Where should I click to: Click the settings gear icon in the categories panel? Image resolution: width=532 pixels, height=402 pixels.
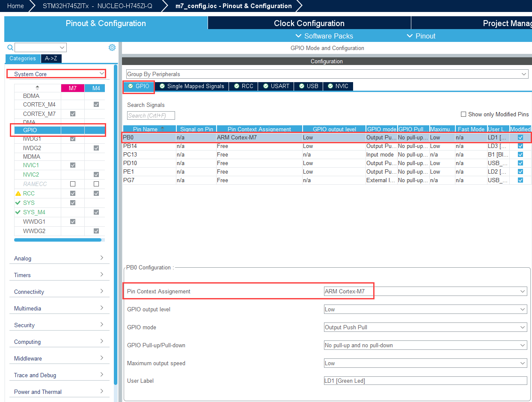[x=112, y=47]
